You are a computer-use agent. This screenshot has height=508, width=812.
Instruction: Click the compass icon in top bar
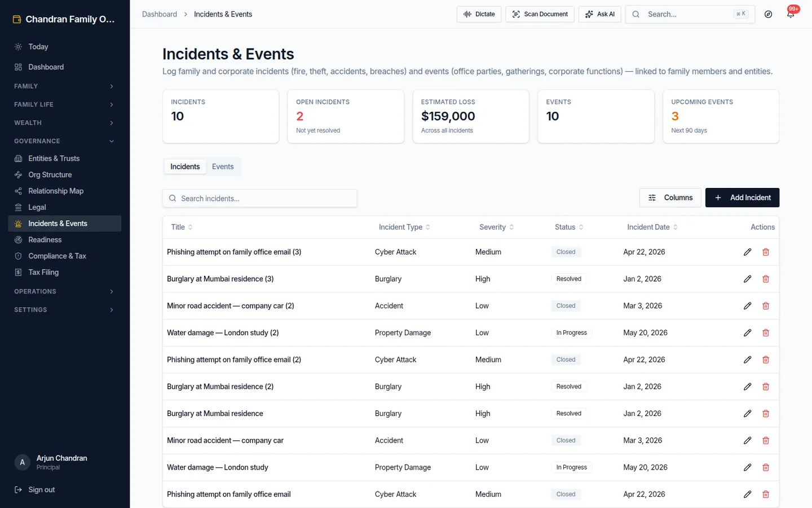coord(768,14)
